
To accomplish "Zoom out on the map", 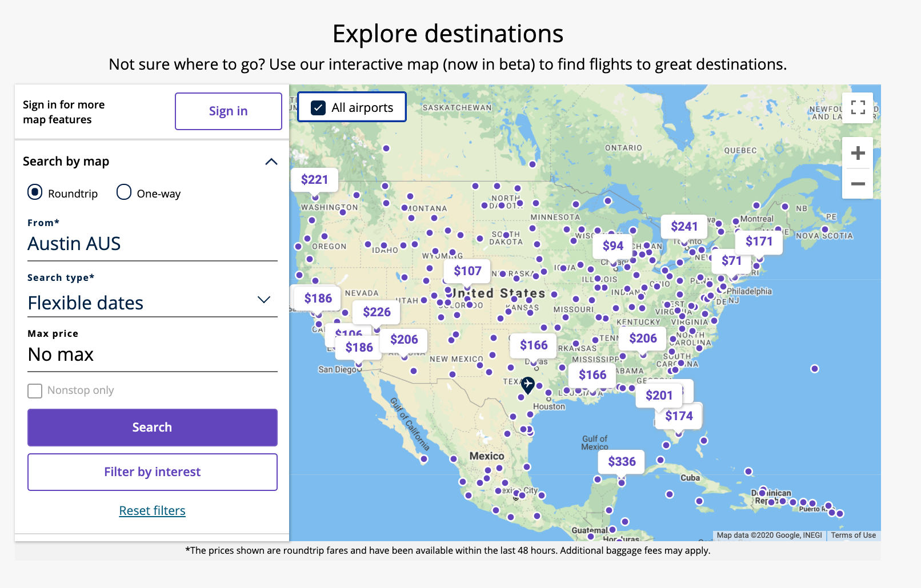I will pos(858,184).
